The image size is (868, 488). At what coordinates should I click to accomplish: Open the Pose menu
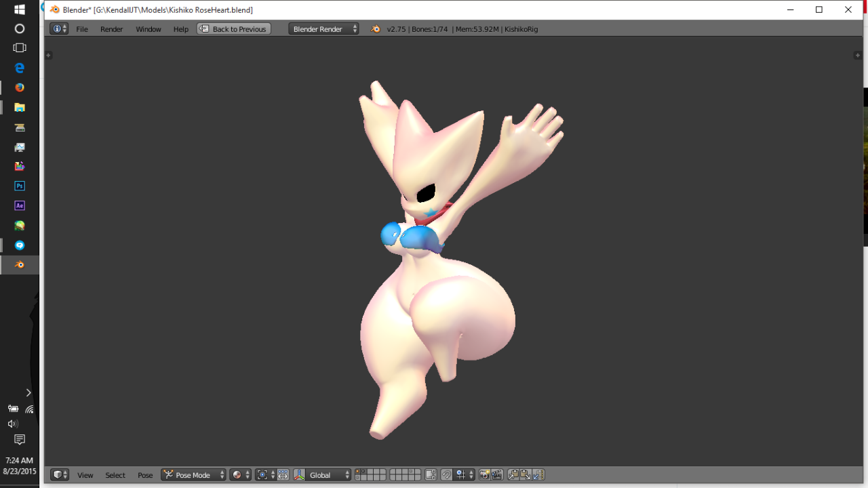tap(145, 475)
